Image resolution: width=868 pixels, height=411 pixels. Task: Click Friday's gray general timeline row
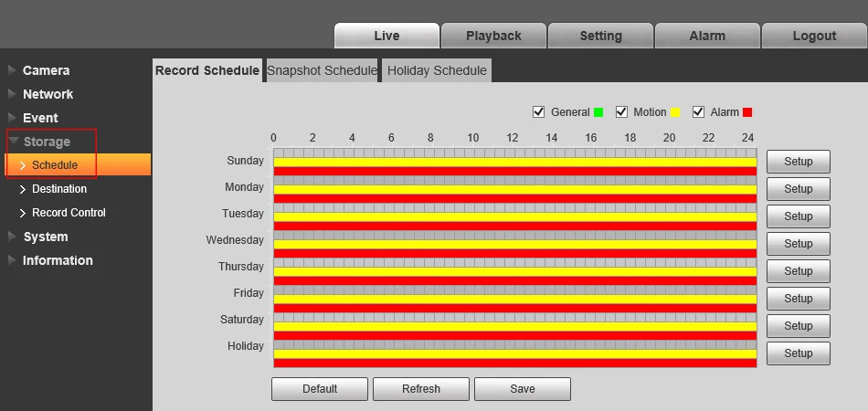click(514, 290)
